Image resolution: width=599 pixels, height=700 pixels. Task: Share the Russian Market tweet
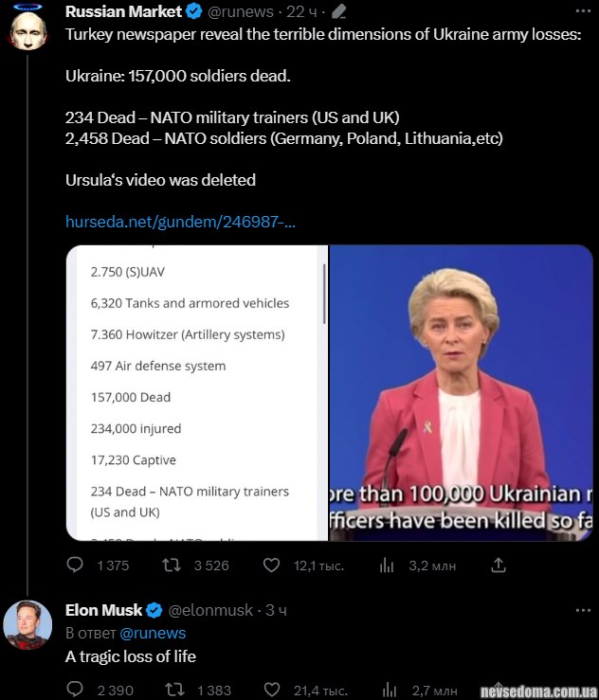(x=499, y=565)
